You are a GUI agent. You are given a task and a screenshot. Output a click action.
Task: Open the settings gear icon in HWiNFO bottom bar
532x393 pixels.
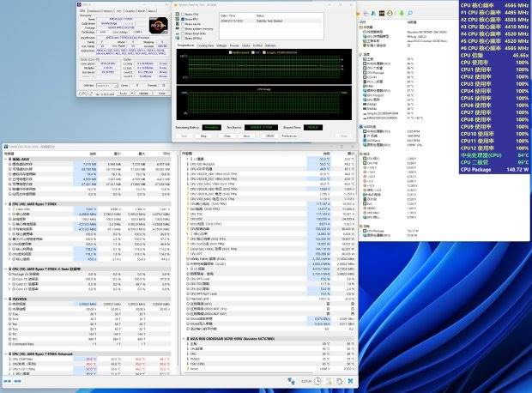(340, 381)
